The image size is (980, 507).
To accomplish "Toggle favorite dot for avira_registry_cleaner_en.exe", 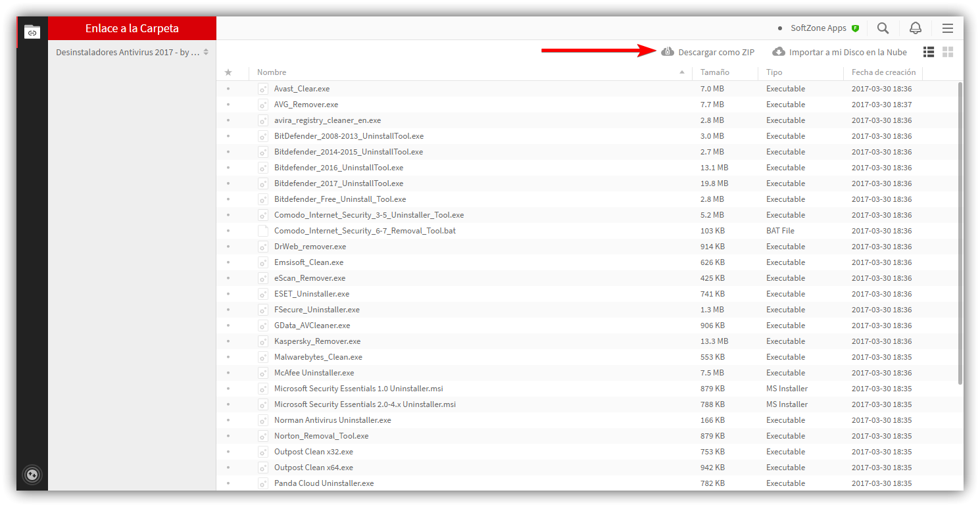I will (x=228, y=120).
